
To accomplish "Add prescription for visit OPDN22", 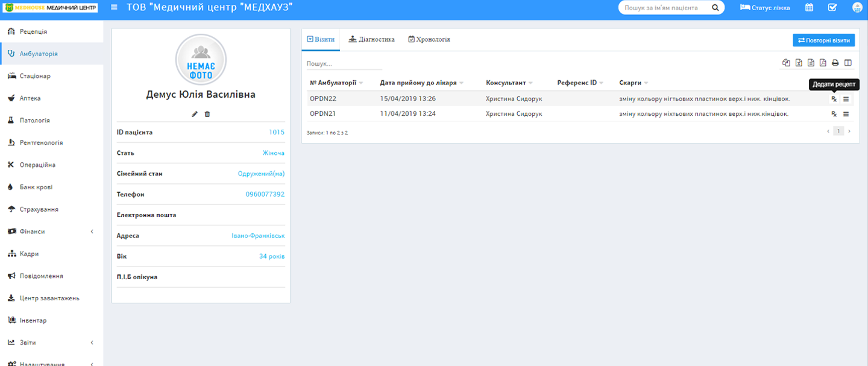I will pos(834,99).
